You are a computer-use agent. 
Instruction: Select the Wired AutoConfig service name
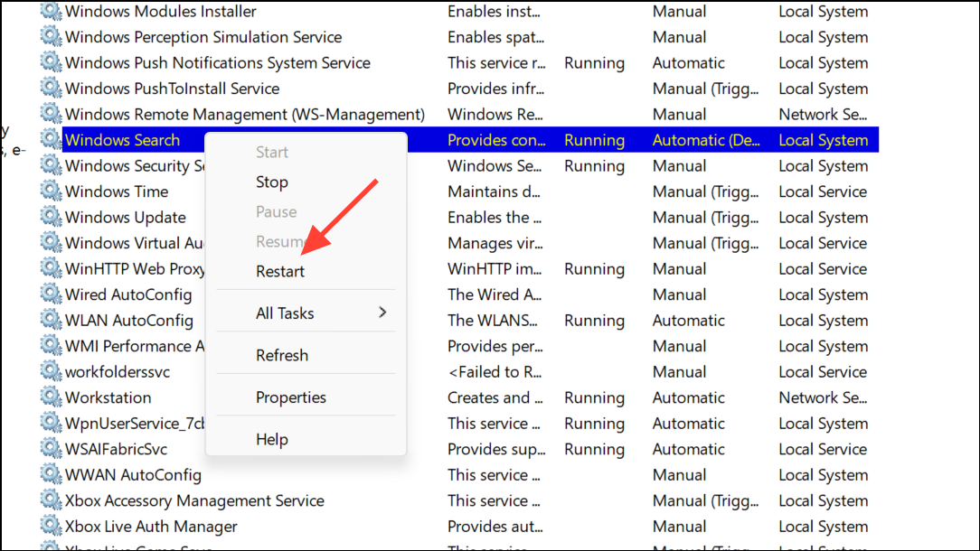point(128,294)
